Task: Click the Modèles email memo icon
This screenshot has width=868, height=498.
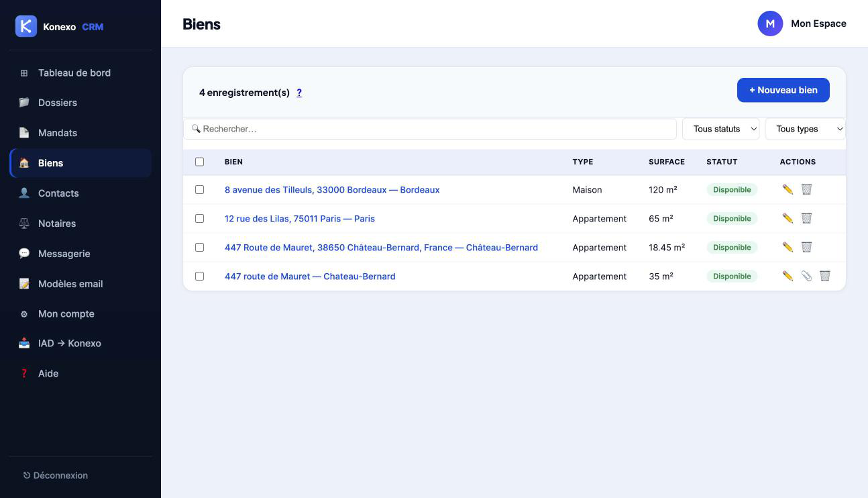Action: tap(24, 284)
